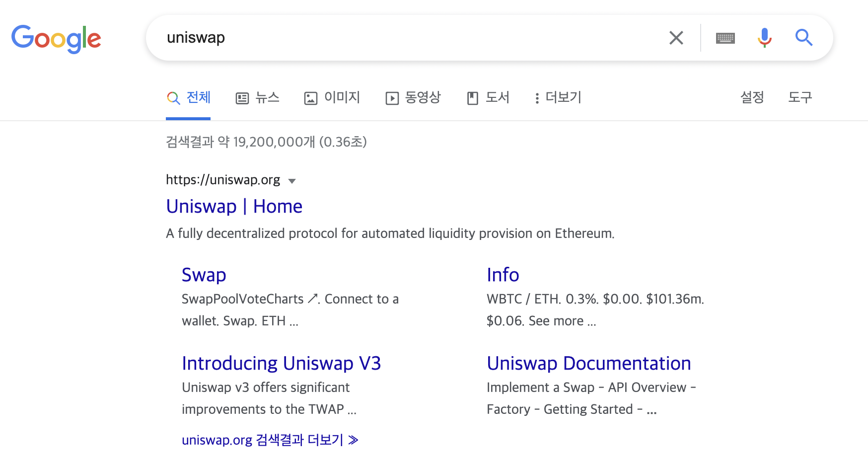Open the Swap sitelink
The height and width of the screenshot is (469, 868).
pyautogui.click(x=204, y=275)
